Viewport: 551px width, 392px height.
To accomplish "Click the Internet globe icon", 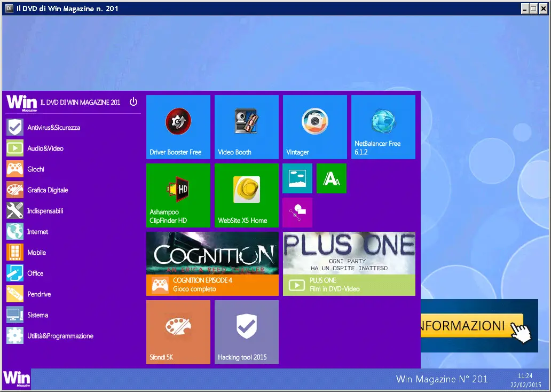I will pyautogui.click(x=15, y=231).
